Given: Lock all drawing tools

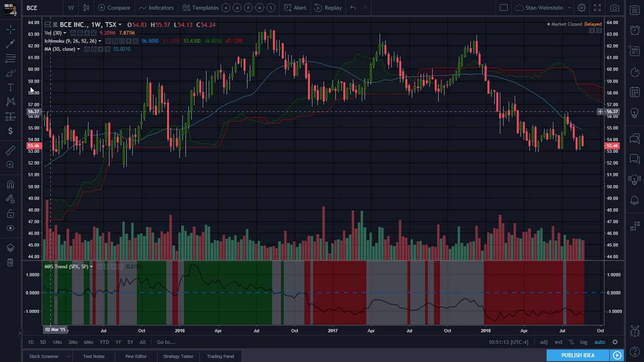Looking at the screenshot, I should click(10, 214).
